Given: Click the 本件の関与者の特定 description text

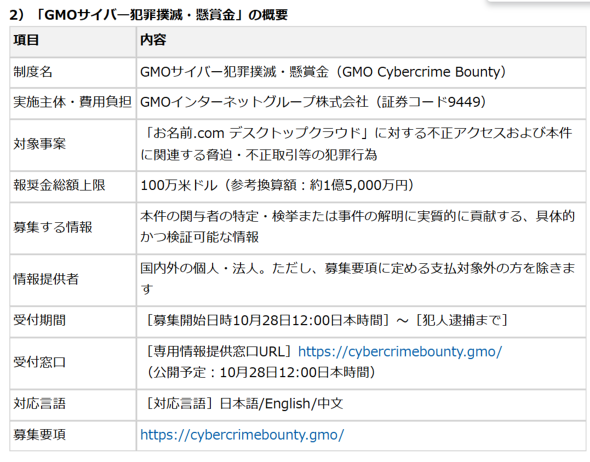Looking at the screenshot, I should point(357,227).
